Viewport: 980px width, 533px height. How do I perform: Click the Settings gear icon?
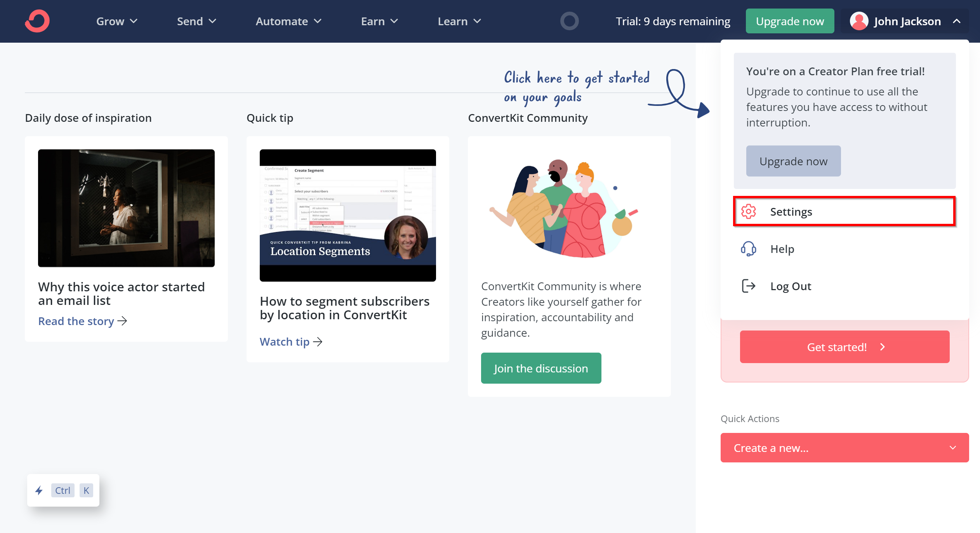coord(748,211)
